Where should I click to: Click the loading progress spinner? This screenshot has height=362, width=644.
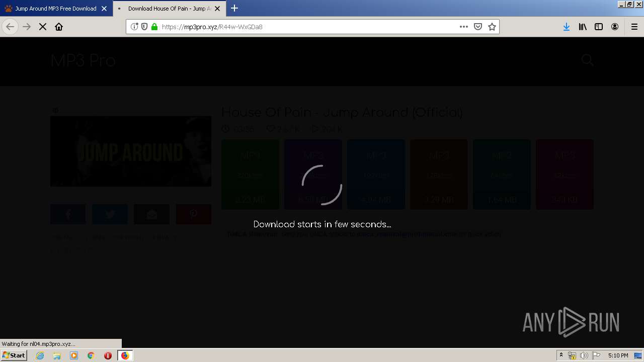coord(322,185)
